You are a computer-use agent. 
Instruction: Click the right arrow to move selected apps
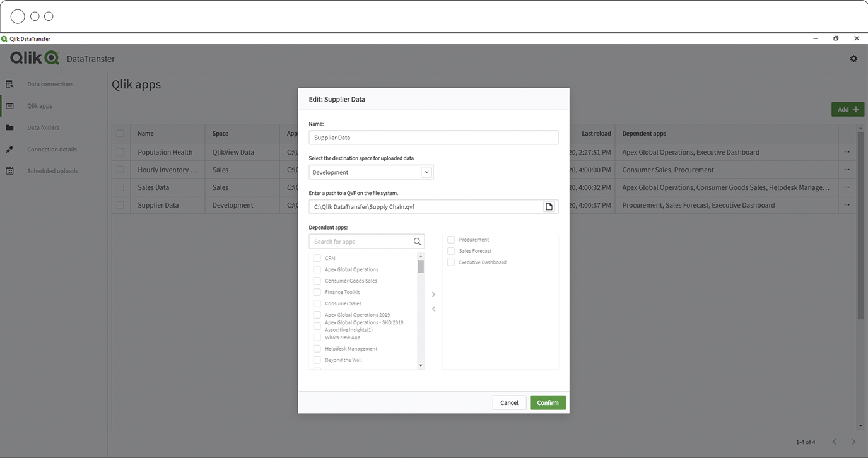pyautogui.click(x=433, y=294)
